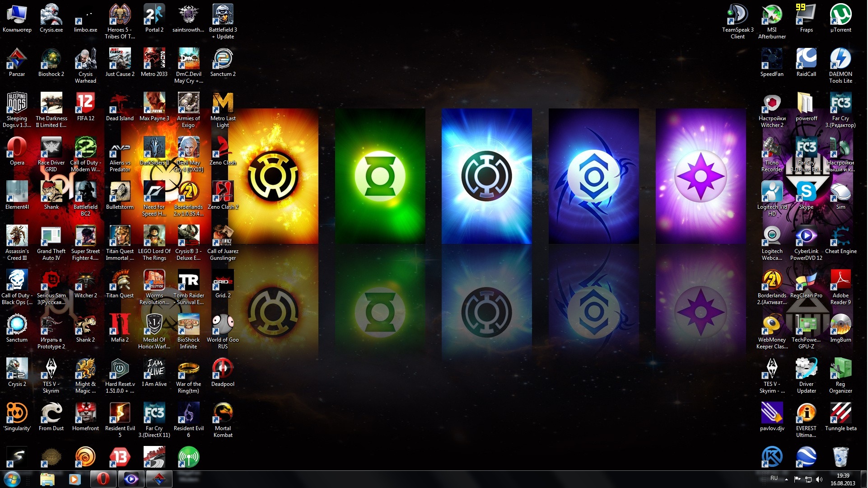Open the BioShock Infinite shortcut
This screenshot has height=488, width=868.
[188, 332]
